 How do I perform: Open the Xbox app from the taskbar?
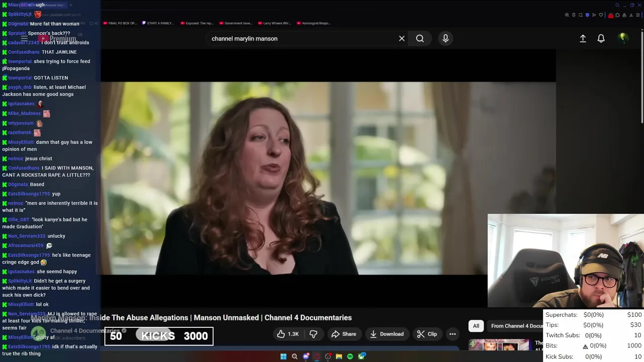point(361,356)
